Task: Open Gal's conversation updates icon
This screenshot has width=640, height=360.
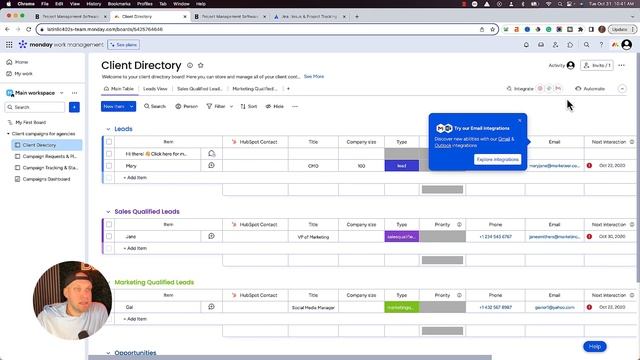Action: click(211, 307)
